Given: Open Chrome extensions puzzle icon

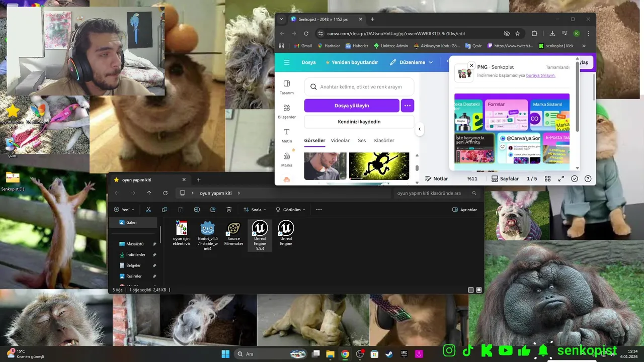Looking at the screenshot, I should pyautogui.click(x=534, y=34).
